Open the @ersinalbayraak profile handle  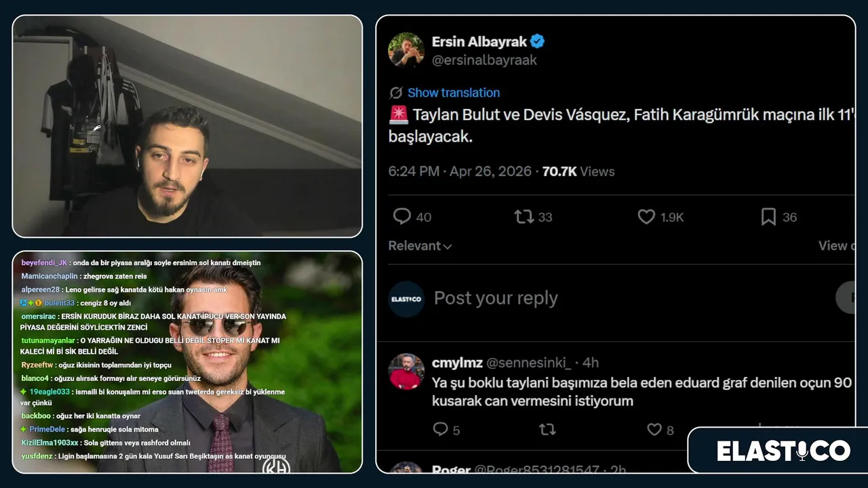484,60
